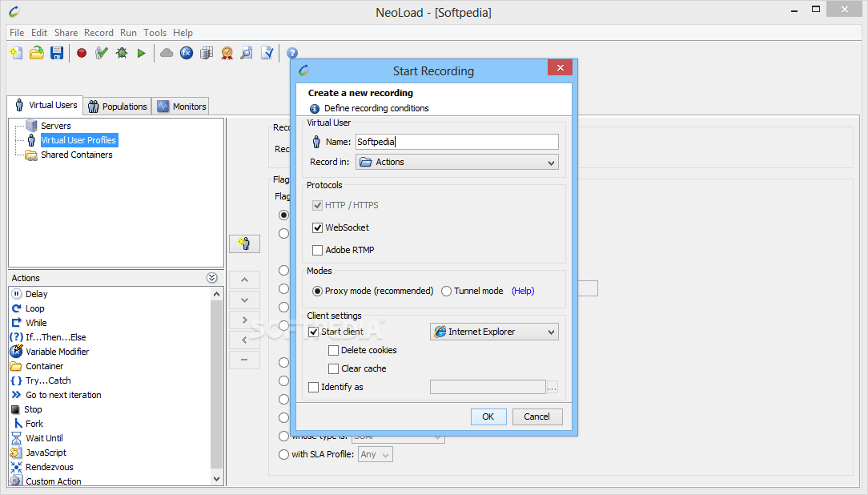
Task: Collapse the Actions panel chevron
Action: click(x=212, y=278)
